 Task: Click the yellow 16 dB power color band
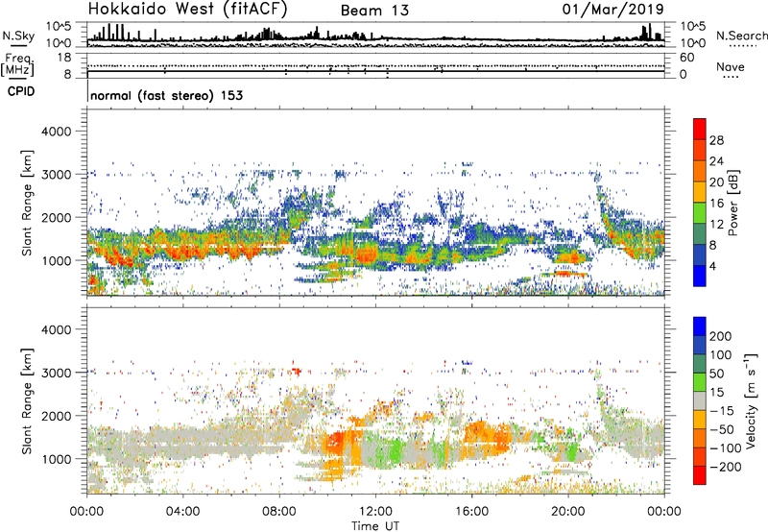[x=700, y=192]
